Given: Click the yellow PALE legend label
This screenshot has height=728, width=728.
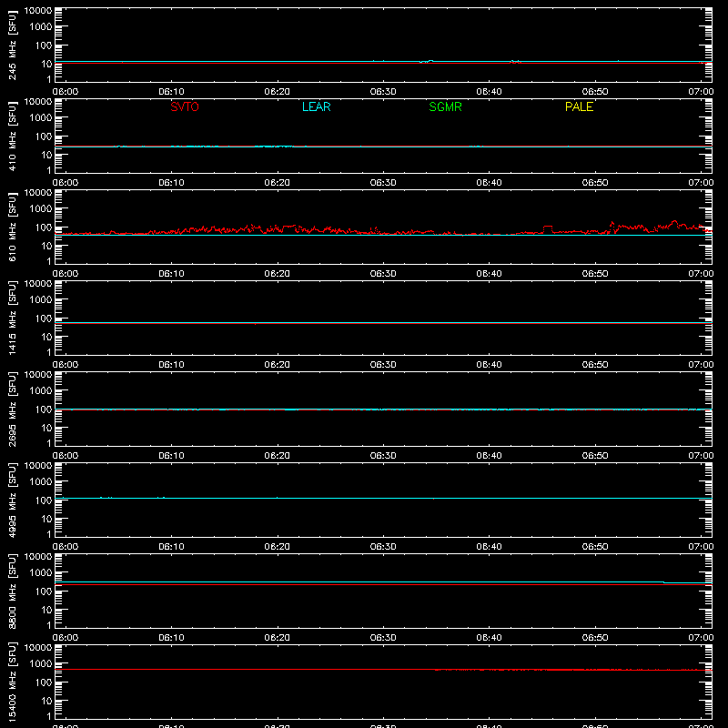Looking at the screenshot, I should (x=579, y=106).
